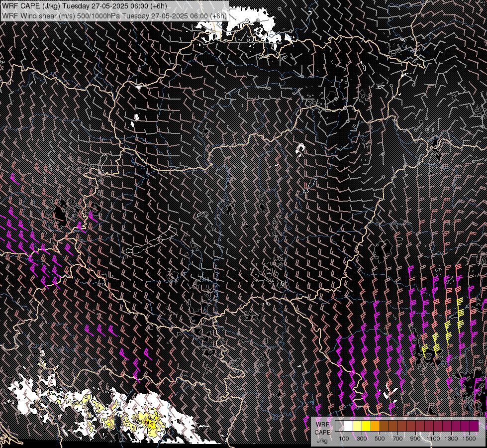
Task: Click the '500' legend value label
Action: (380, 439)
